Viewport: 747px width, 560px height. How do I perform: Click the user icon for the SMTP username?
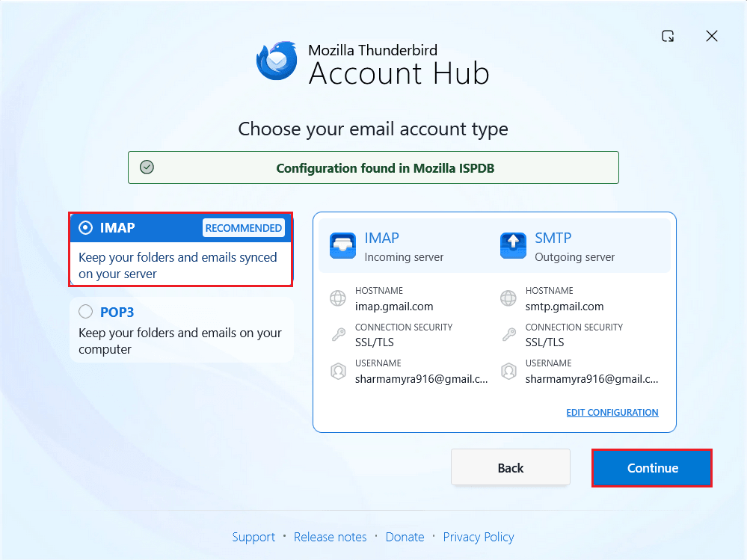pyautogui.click(x=508, y=371)
